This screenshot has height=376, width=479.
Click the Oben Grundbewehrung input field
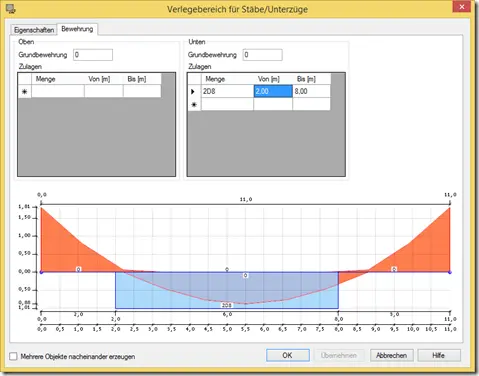[x=93, y=55]
